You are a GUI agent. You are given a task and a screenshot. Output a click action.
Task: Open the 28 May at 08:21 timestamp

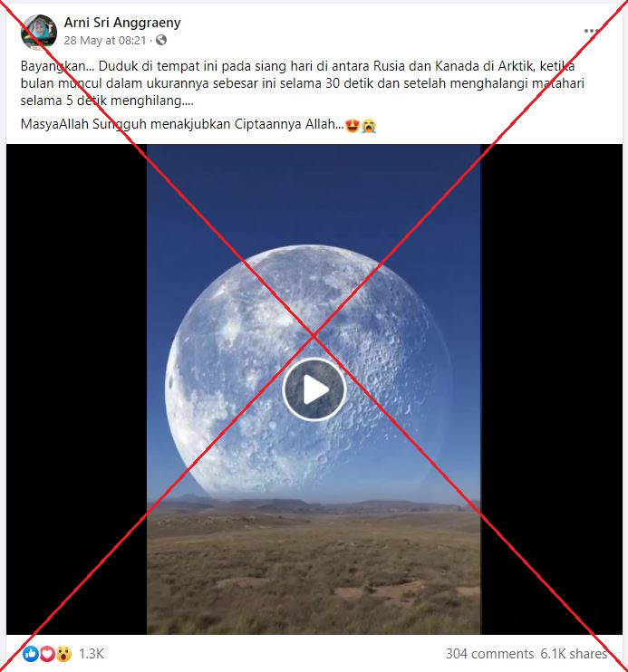coord(105,40)
